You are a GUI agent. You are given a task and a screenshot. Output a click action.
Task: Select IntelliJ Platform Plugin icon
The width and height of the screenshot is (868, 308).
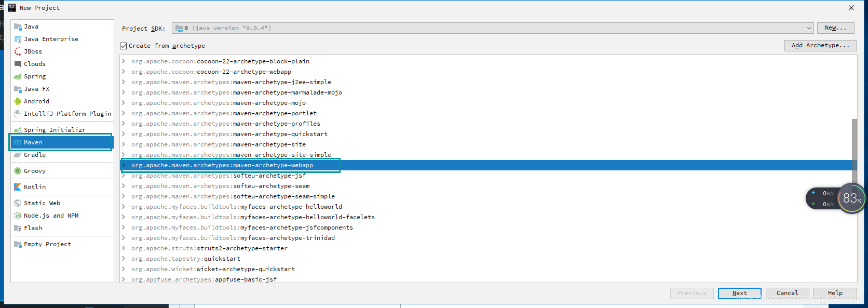point(18,114)
